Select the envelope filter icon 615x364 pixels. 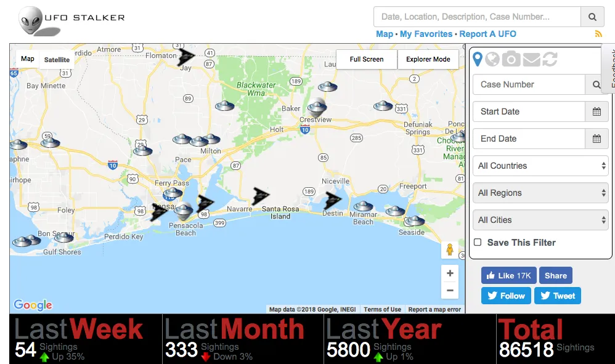pyautogui.click(x=531, y=59)
